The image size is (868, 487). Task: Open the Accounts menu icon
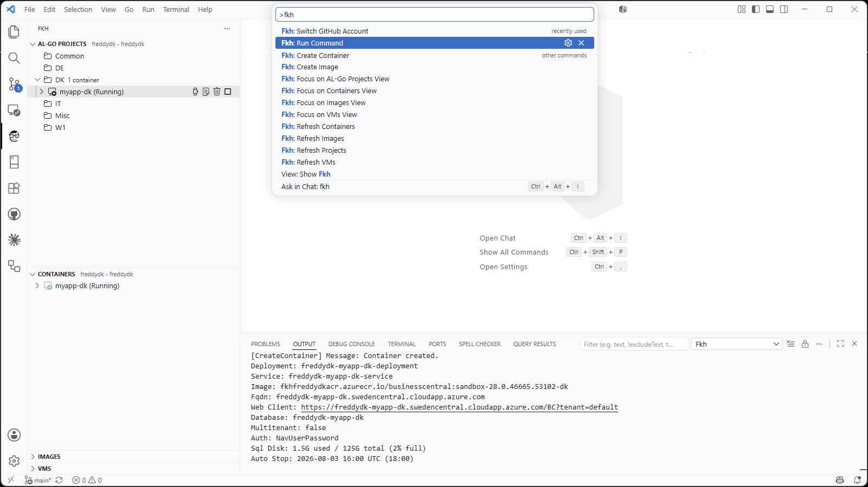[14, 435]
